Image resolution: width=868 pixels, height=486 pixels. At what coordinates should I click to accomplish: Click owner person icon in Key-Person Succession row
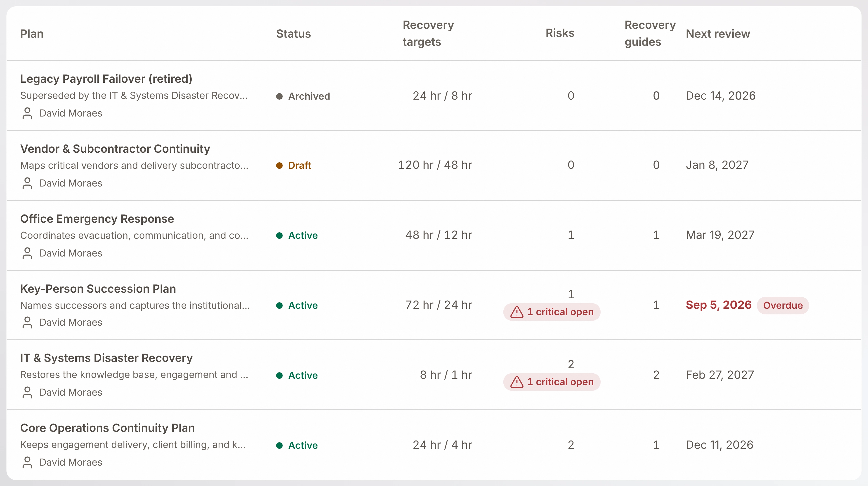27,322
